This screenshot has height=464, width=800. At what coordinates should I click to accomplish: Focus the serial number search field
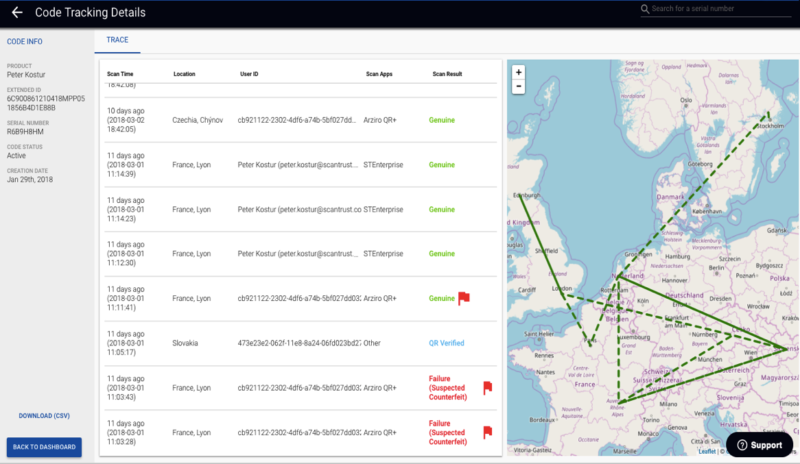715,9
